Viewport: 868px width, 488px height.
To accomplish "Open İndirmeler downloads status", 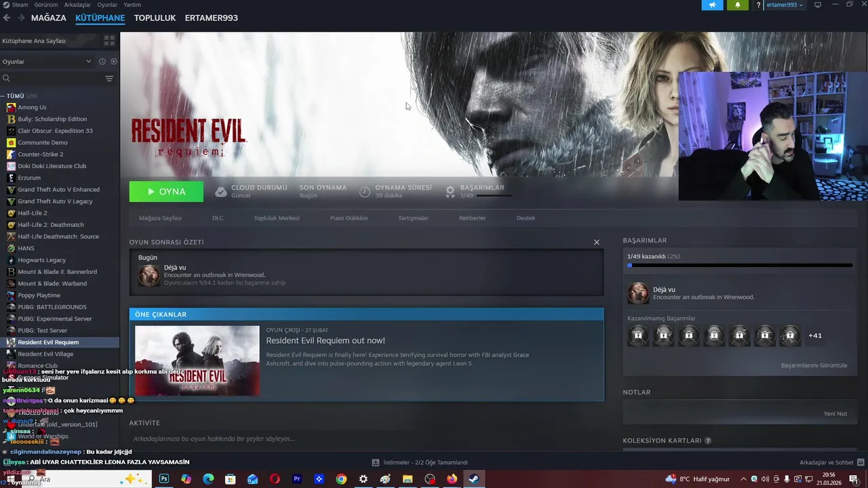I will click(x=420, y=462).
